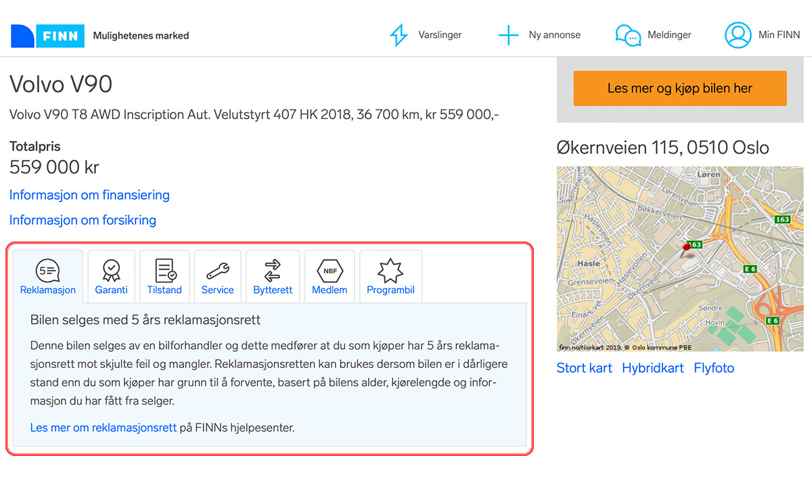
Task: Open Informasjon om forsikring link
Action: [x=83, y=220]
